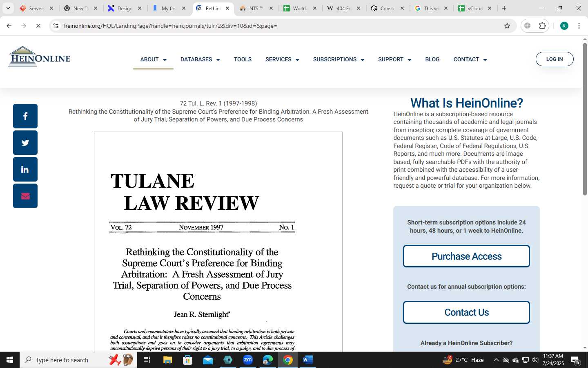588x368 pixels.
Task: Expand the DATABASES menu
Action: point(200,59)
